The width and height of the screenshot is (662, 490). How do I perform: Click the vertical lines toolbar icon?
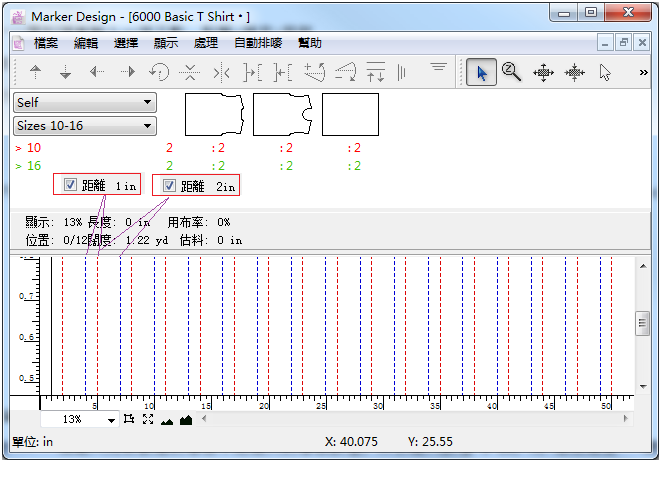(402, 72)
